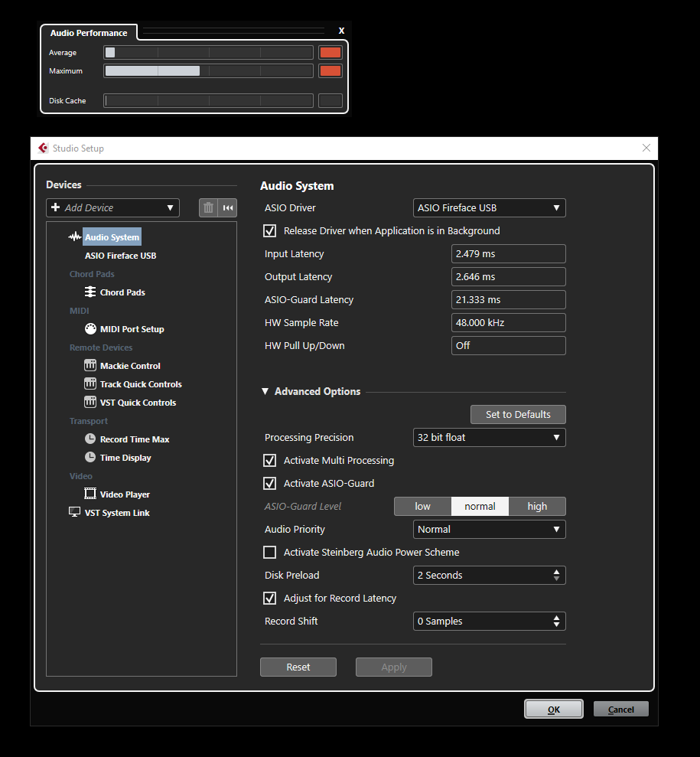Screen dimensions: 700x757
Task: Click the Audio System waveform icon
Action: coord(75,237)
